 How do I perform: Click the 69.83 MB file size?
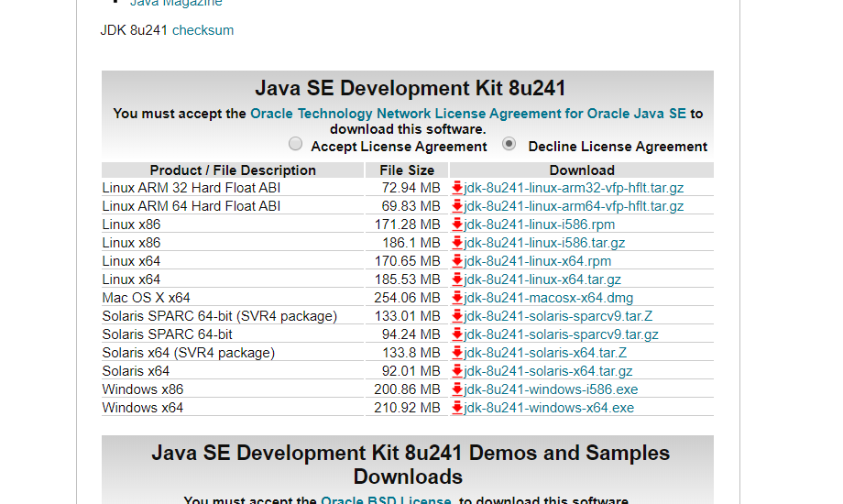[411, 206]
